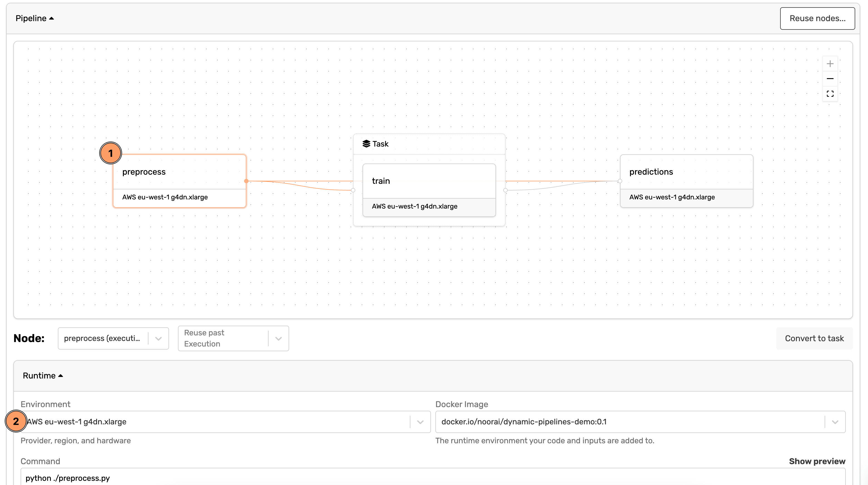Click the preprocess node output connector dot
868x485 pixels.
pos(246,181)
